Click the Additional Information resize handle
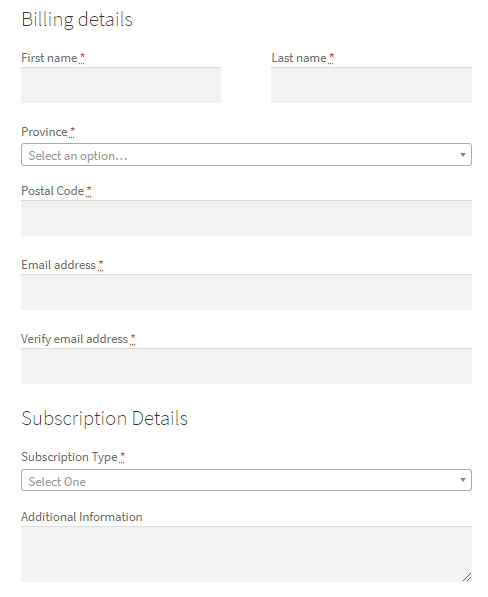The width and height of the screenshot is (488, 597). click(x=467, y=577)
